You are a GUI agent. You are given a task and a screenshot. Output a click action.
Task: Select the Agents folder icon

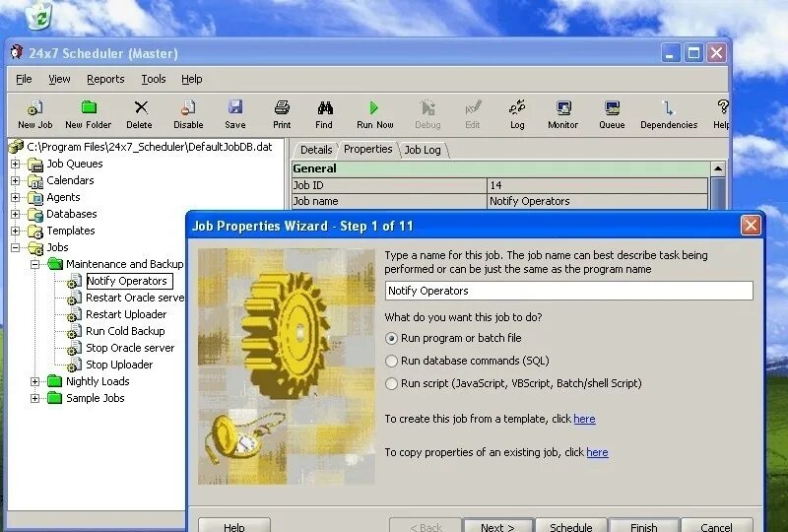point(35,198)
